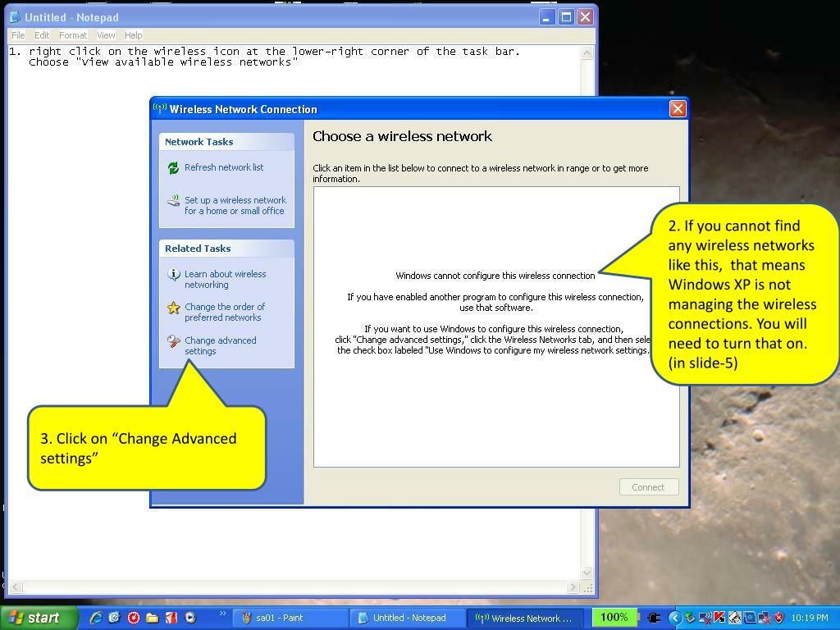The width and height of the screenshot is (840, 630).
Task: Click the Notepad icon in the title bar
Action: click(x=15, y=17)
